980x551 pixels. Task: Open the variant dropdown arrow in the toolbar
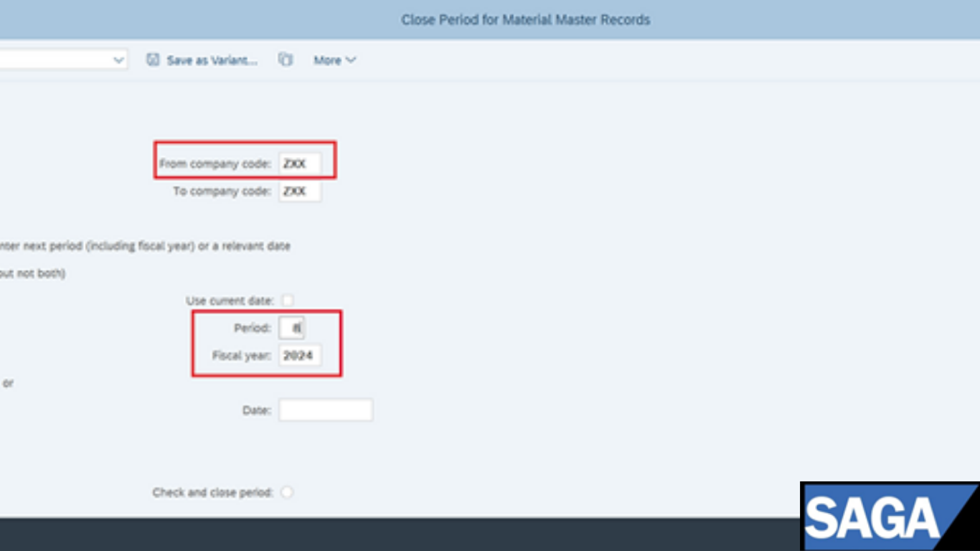click(x=119, y=60)
